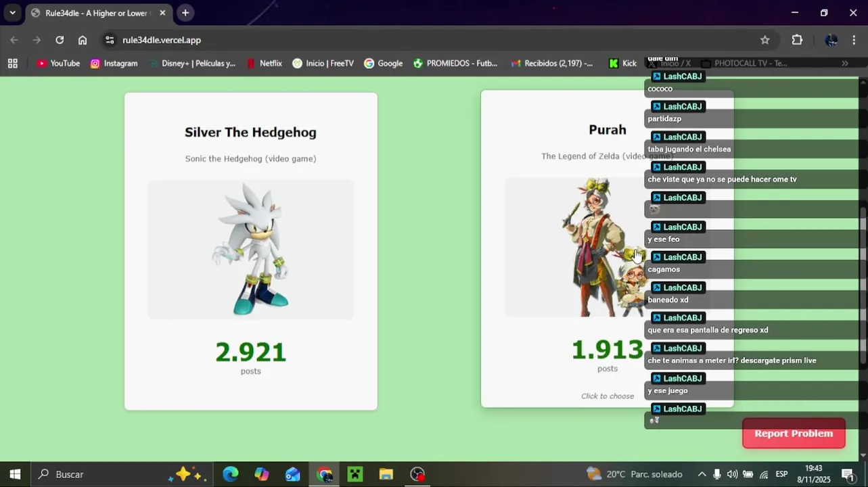
Task: Switch to Chrome in the taskbar
Action: [324, 474]
